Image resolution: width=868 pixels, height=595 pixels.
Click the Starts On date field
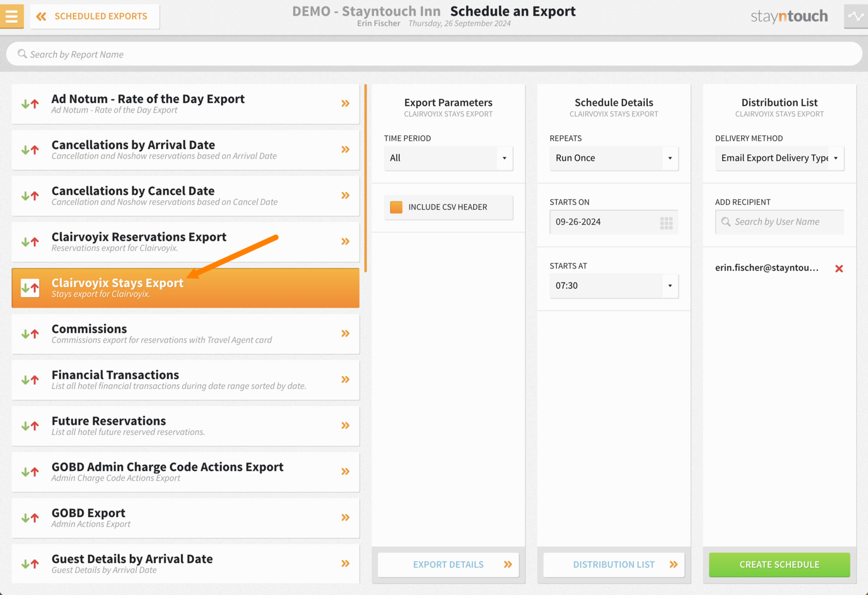pos(614,222)
